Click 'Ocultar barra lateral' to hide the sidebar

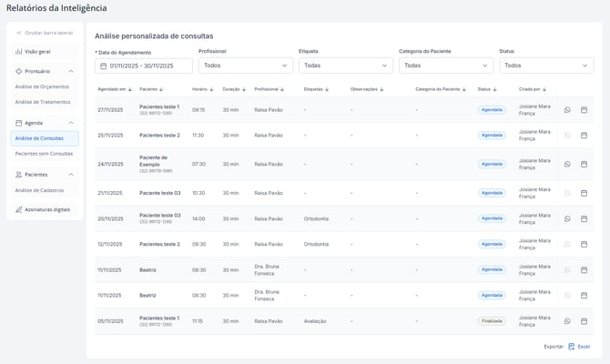click(45, 33)
